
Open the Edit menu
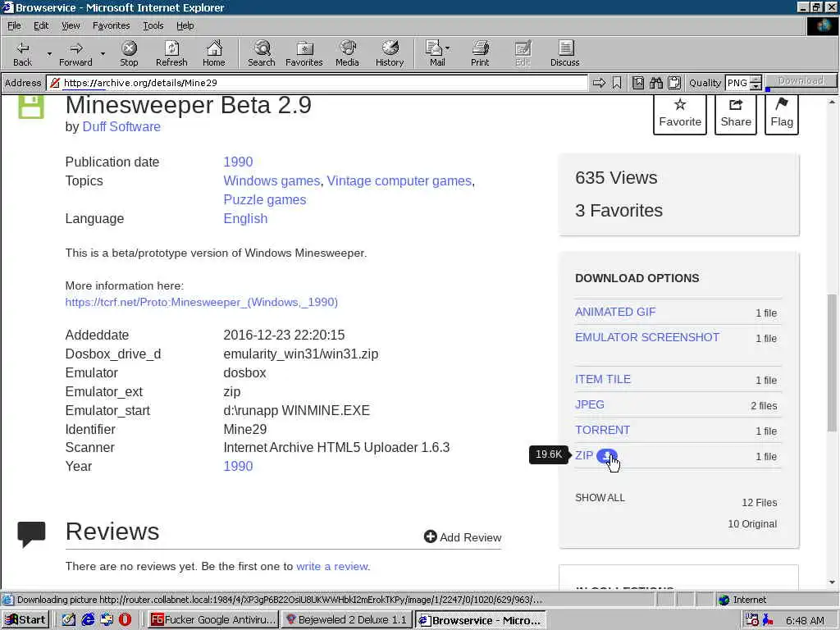pos(41,25)
